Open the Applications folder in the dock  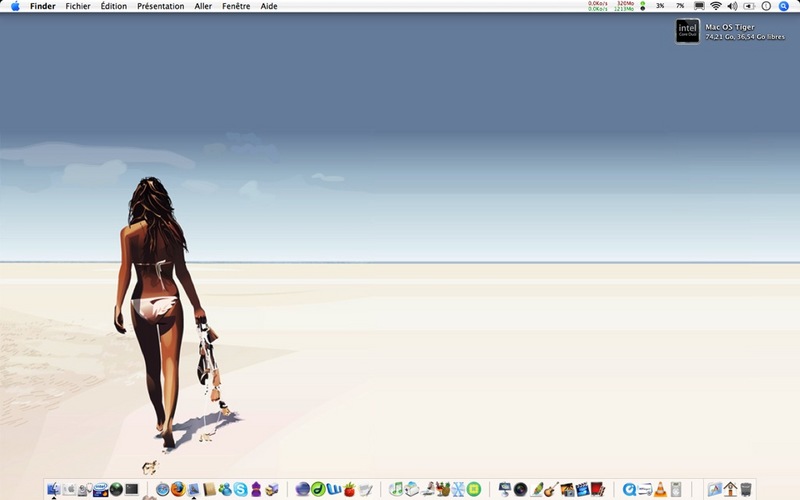point(714,489)
